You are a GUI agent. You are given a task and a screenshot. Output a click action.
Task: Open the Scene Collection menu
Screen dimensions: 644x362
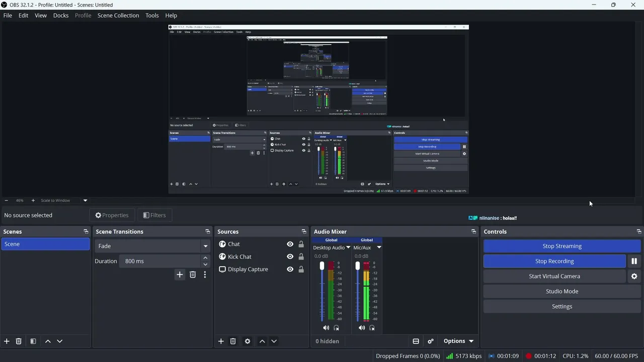[x=118, y=15]
